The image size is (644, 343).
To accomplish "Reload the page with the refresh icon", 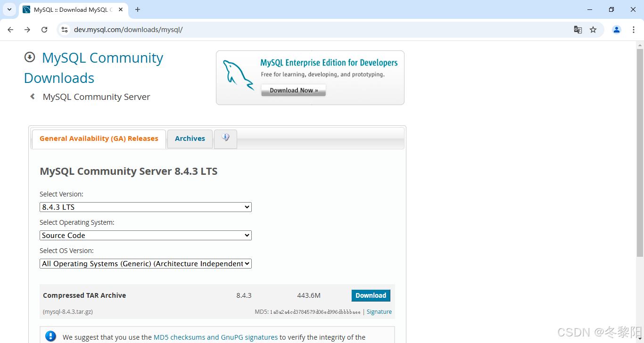I will click(x=44, y=30).
